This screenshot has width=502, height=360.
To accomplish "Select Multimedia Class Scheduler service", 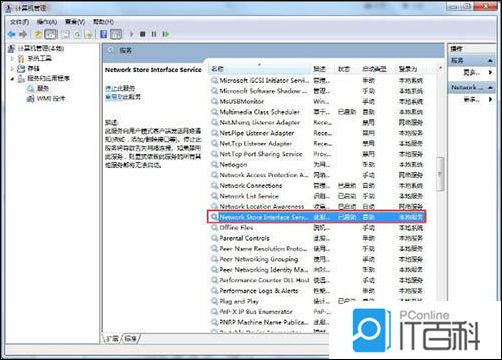I will pos(317,112).
